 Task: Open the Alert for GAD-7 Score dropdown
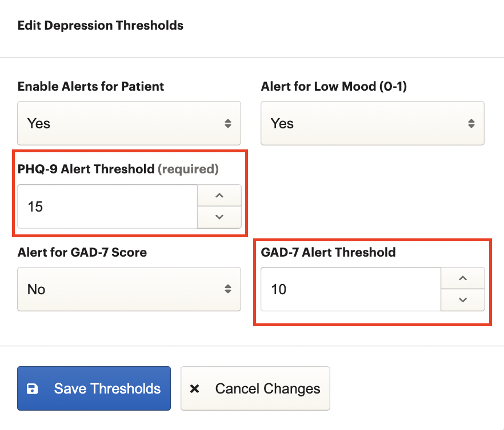tap(129, 289)
